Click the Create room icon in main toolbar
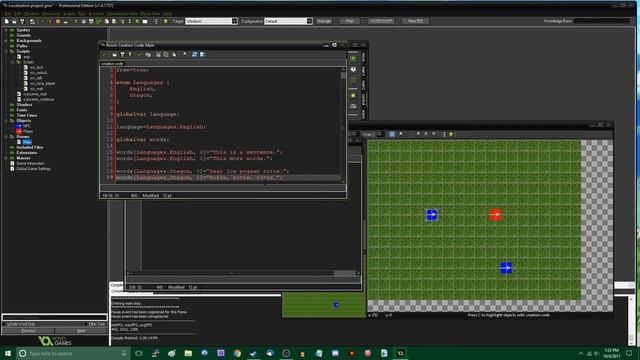 point(145,21)
